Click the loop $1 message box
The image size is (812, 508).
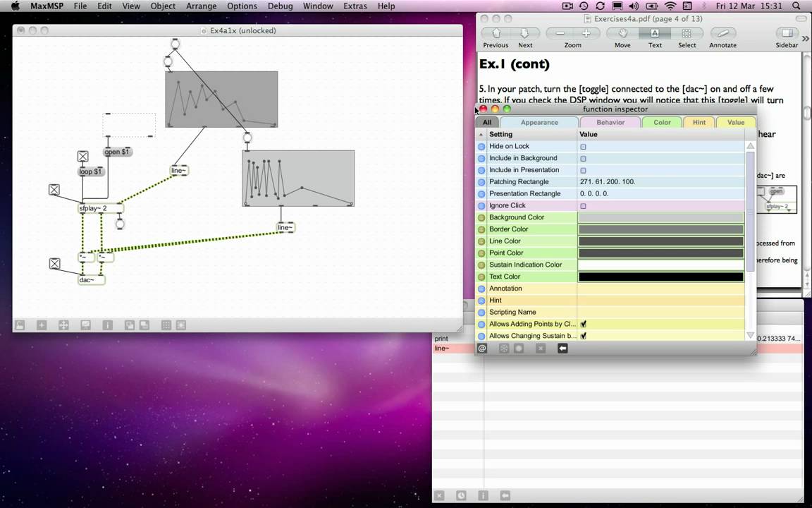tap(91, 171)
